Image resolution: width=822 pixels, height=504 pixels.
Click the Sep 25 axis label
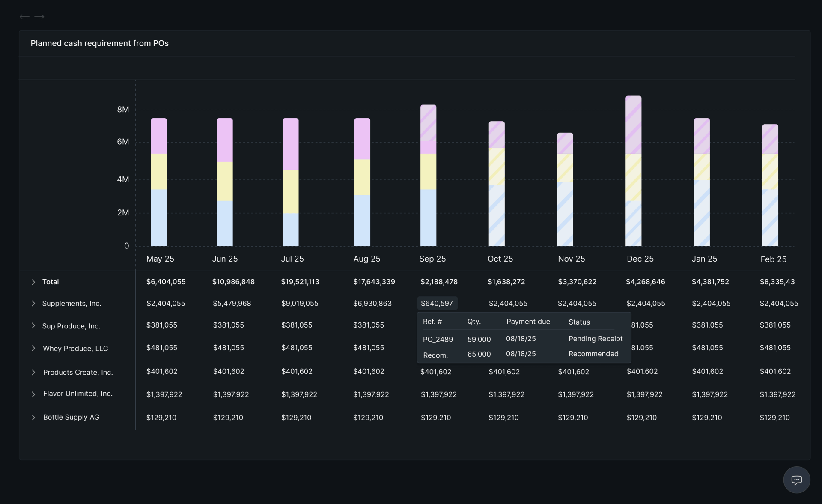(x=432, y=259)
